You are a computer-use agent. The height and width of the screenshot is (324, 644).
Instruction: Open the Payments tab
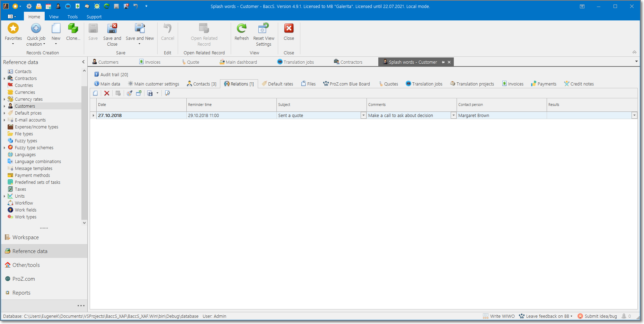click(544, 84)
